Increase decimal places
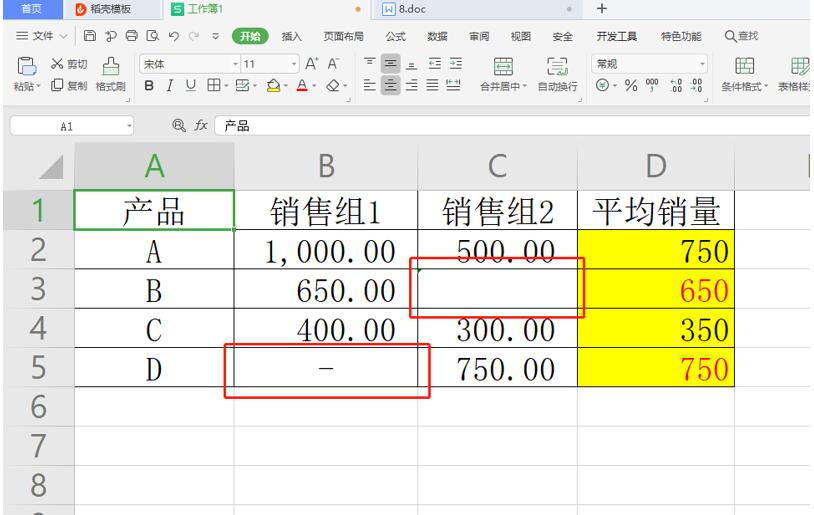Viewport: 814px width, 515px height. 676,85
